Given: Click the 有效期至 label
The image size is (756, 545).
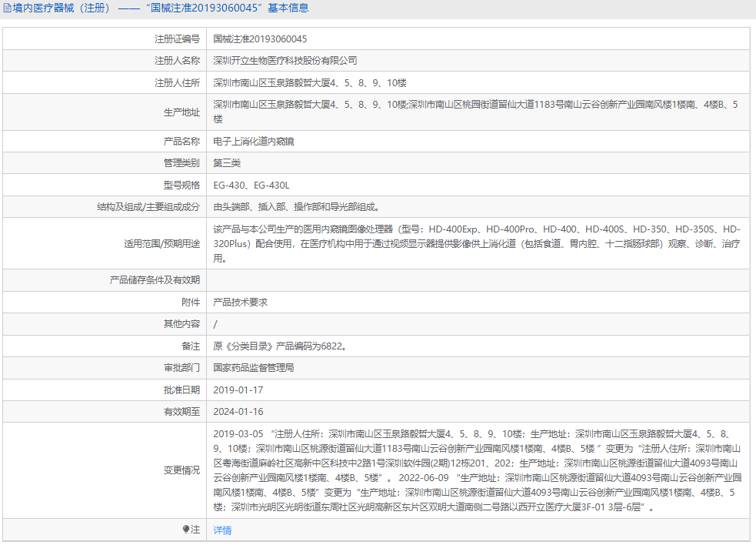Looking at the screenshot, I should 182,412.
